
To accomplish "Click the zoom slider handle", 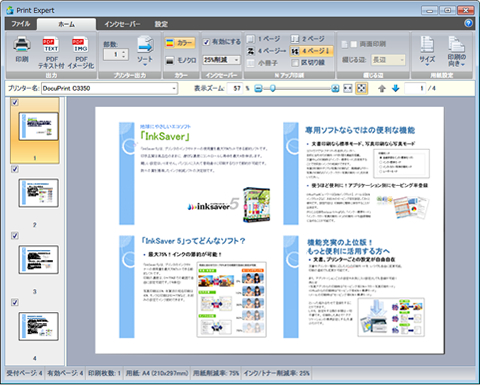I will coord(273,88).
